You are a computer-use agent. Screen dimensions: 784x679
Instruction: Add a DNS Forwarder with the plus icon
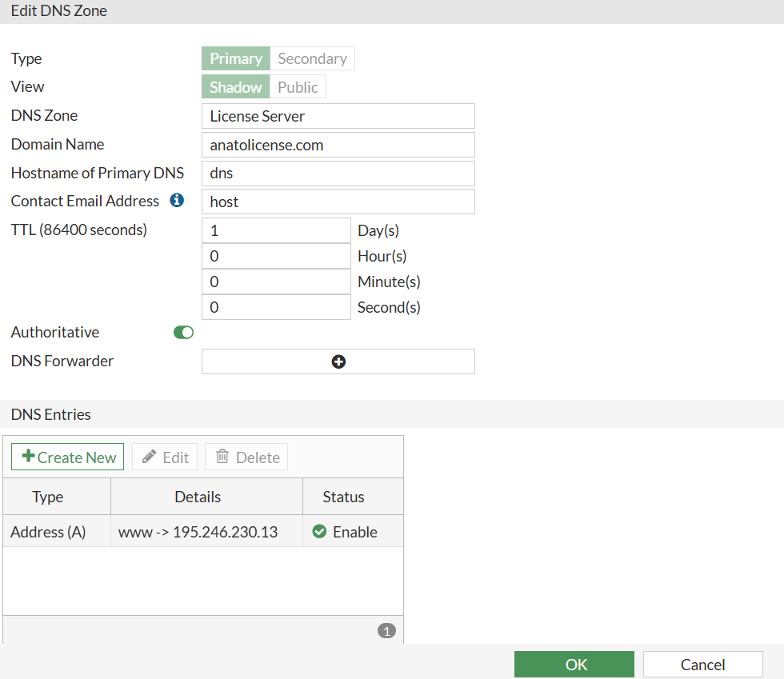coord(338,361)
